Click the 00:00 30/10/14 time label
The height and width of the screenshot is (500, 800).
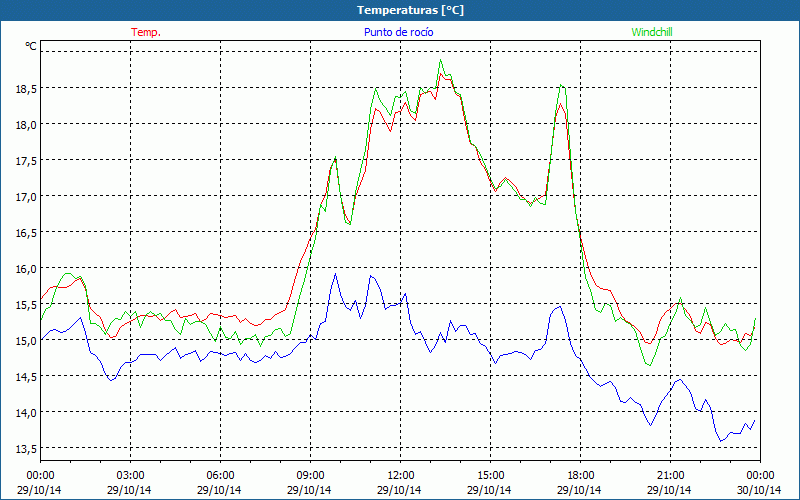[x=759, y=483]
